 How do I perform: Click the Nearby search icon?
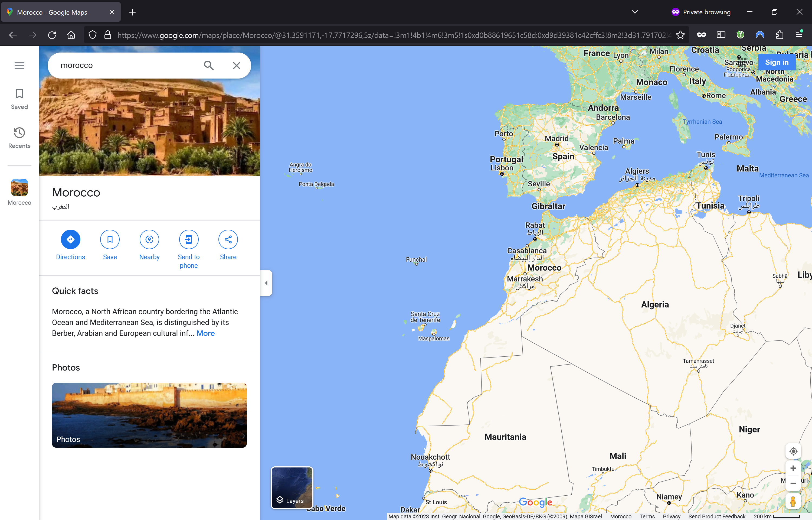point(149,239)
